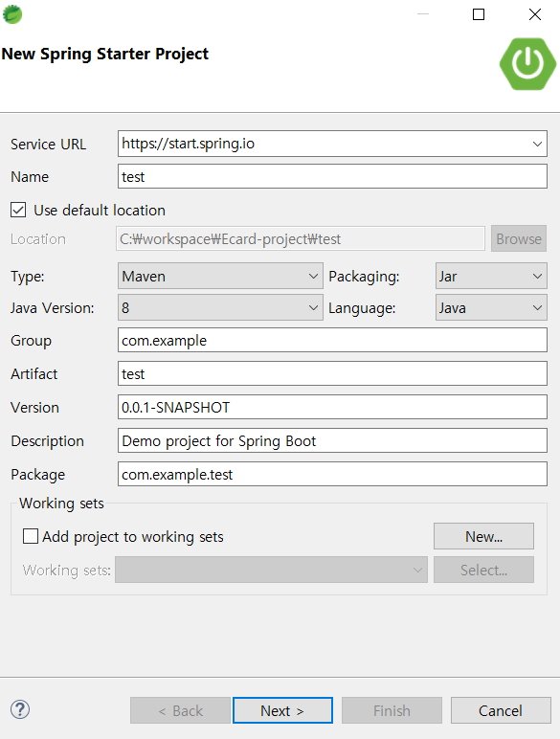Click the Cancel button
The width and height of the screenshot is (560, 739).
point(501,710)
